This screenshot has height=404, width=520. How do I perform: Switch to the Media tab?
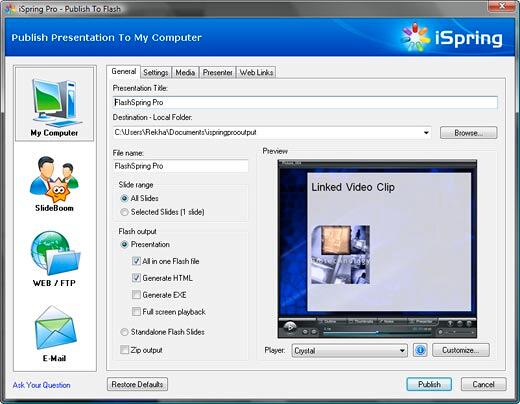(x=185, y=72)
